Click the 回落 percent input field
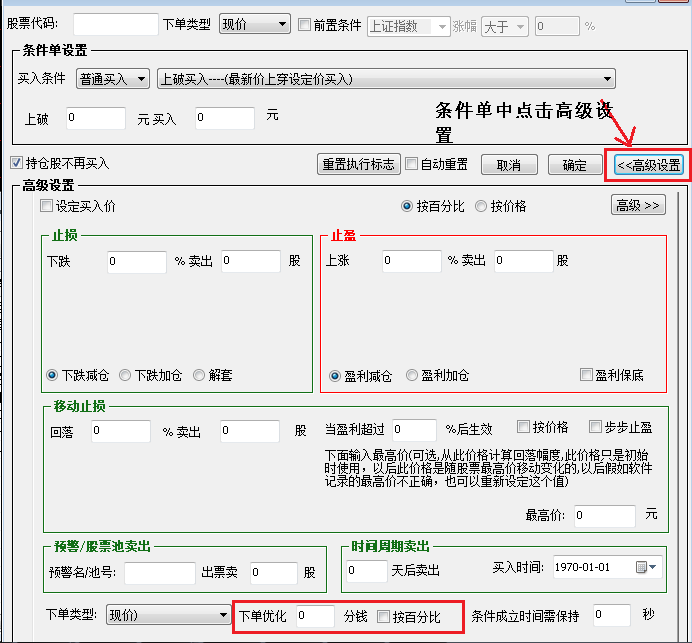 [121, 431]
